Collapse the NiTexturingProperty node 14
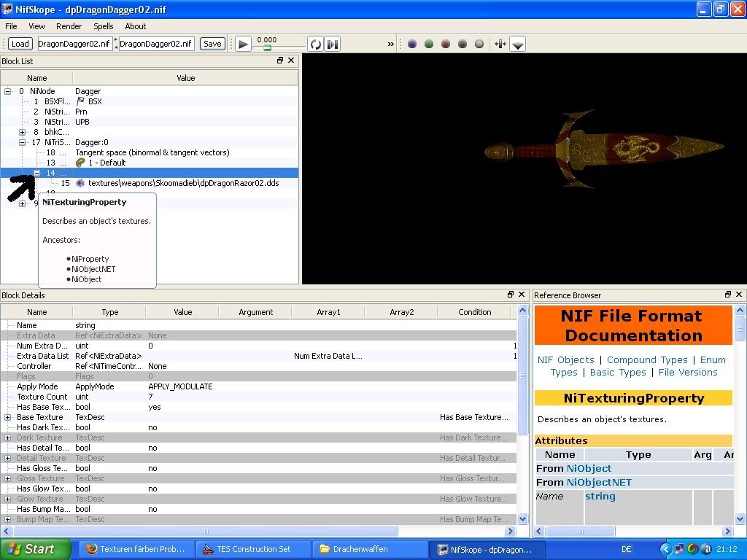 coord(37,173)
